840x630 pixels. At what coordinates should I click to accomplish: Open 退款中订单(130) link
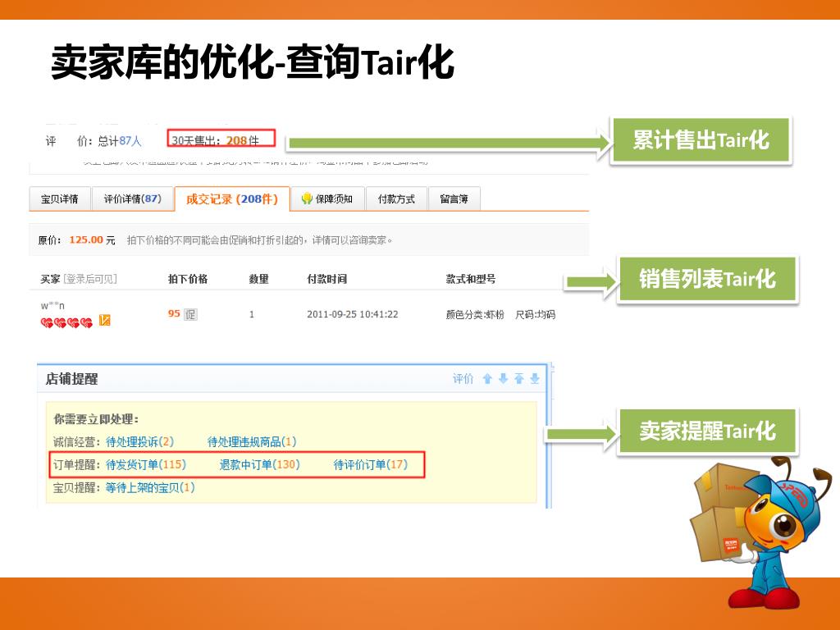[x=259, y=464]
